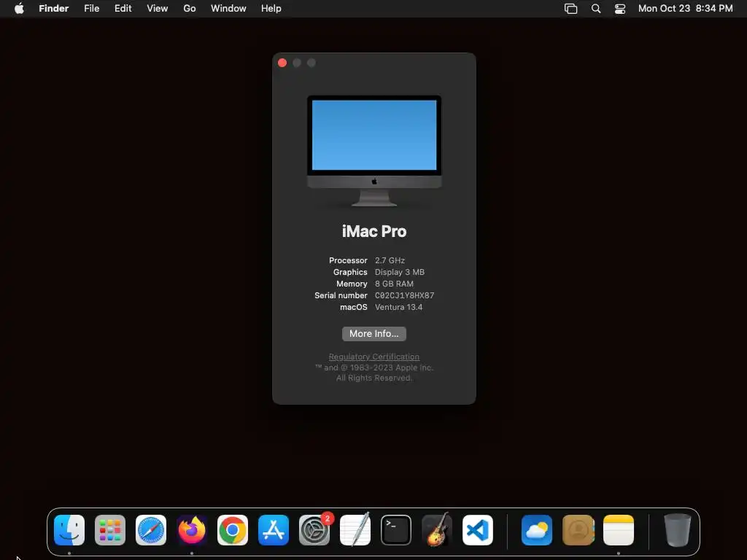Viewport: 747px width, 560px height.
Task: Open the Finder menu
Action: click(x=54, y=9)
